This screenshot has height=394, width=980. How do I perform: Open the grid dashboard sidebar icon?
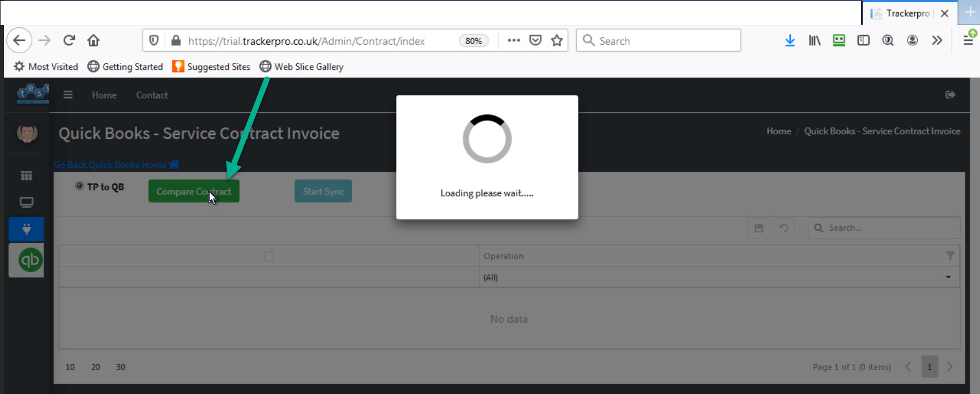pos(27,176)
